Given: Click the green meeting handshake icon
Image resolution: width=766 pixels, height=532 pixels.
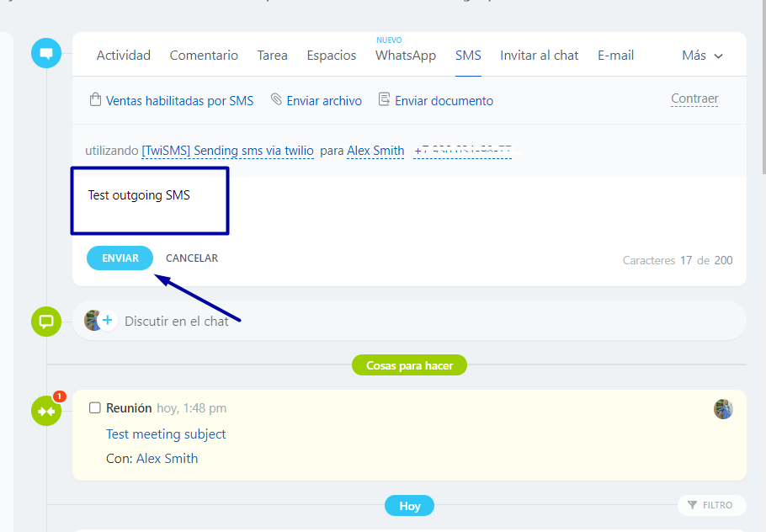Looking at the screenshot, I should pos(46,411).
